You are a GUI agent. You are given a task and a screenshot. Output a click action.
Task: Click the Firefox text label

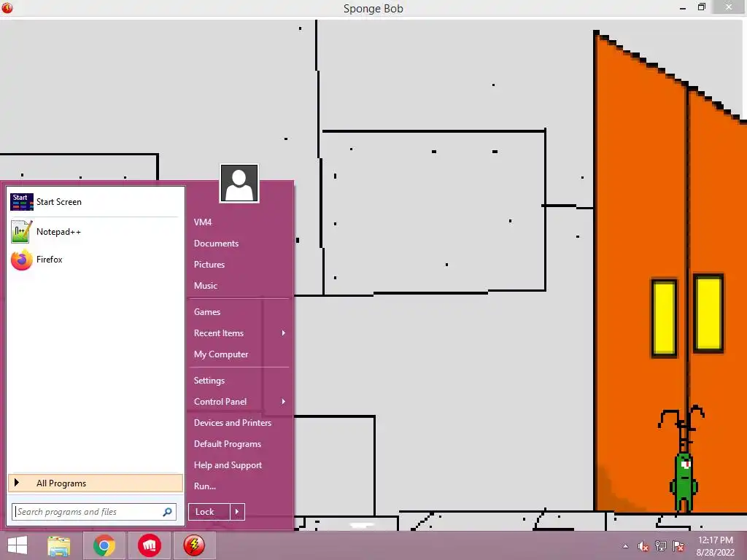coord(49,260)
